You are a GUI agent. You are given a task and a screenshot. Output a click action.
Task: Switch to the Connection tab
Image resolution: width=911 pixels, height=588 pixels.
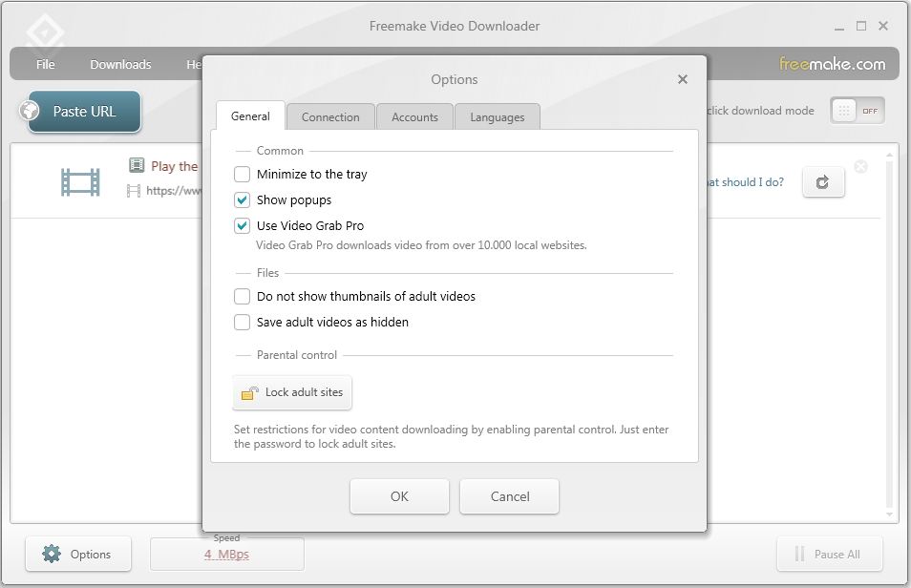(x=330, y=116)
